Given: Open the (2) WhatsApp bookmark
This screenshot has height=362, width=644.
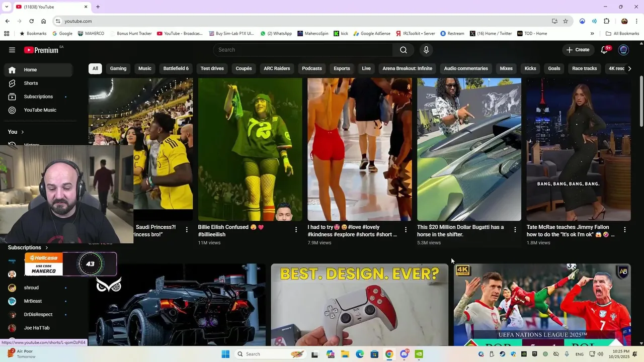Looking at the screenshot, I should 276,34.
